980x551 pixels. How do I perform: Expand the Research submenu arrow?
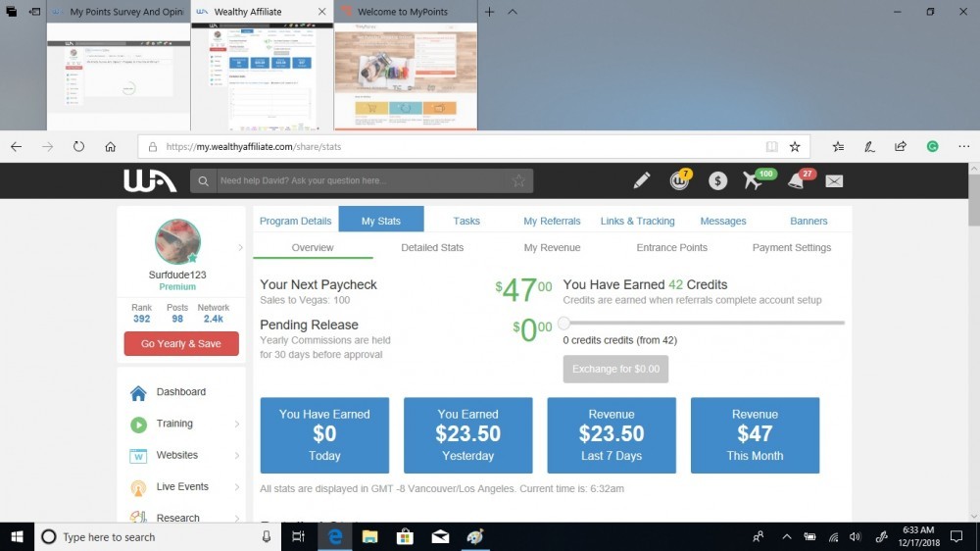(x=237, y=518)
